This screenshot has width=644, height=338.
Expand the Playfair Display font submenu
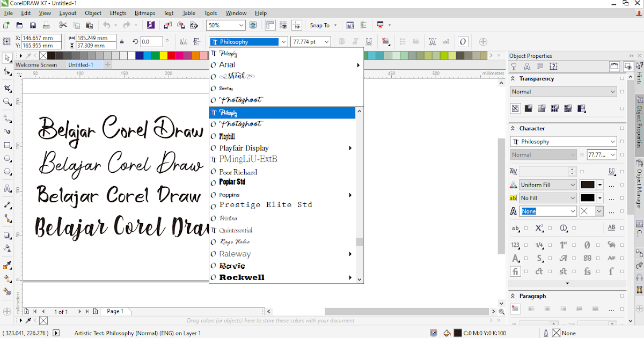coord(350,148)
